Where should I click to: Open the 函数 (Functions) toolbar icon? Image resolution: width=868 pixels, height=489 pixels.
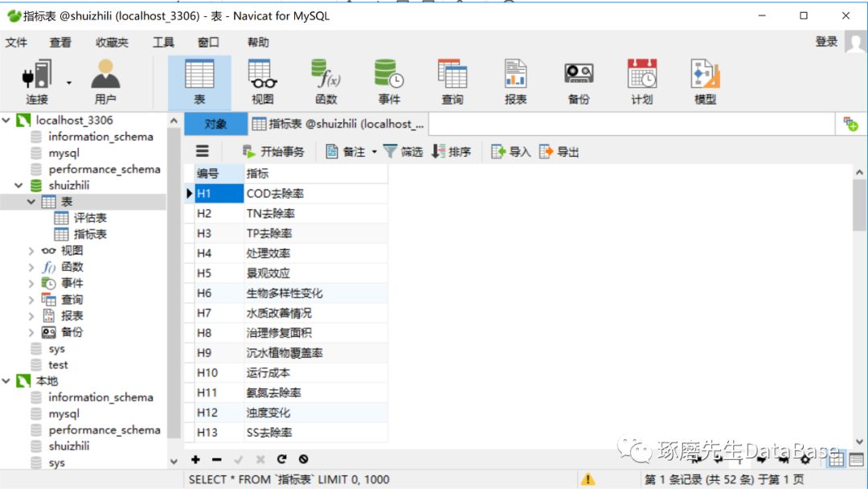tap(325, 80)
